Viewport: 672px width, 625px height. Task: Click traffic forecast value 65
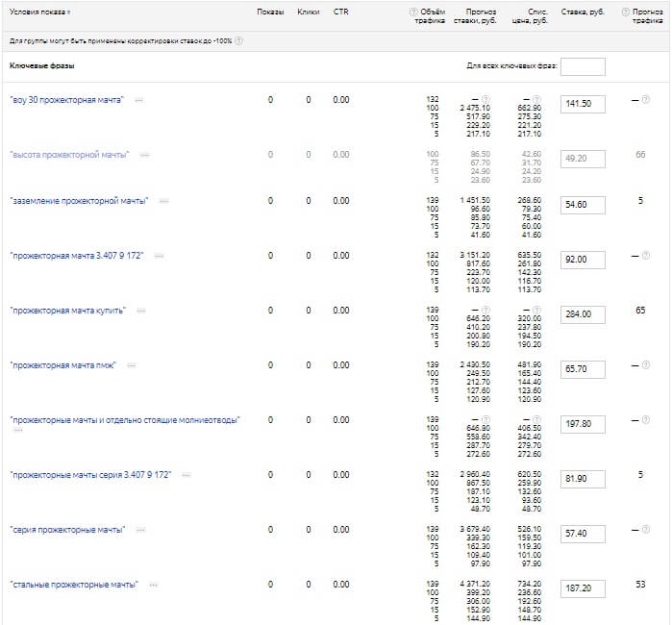640,311
